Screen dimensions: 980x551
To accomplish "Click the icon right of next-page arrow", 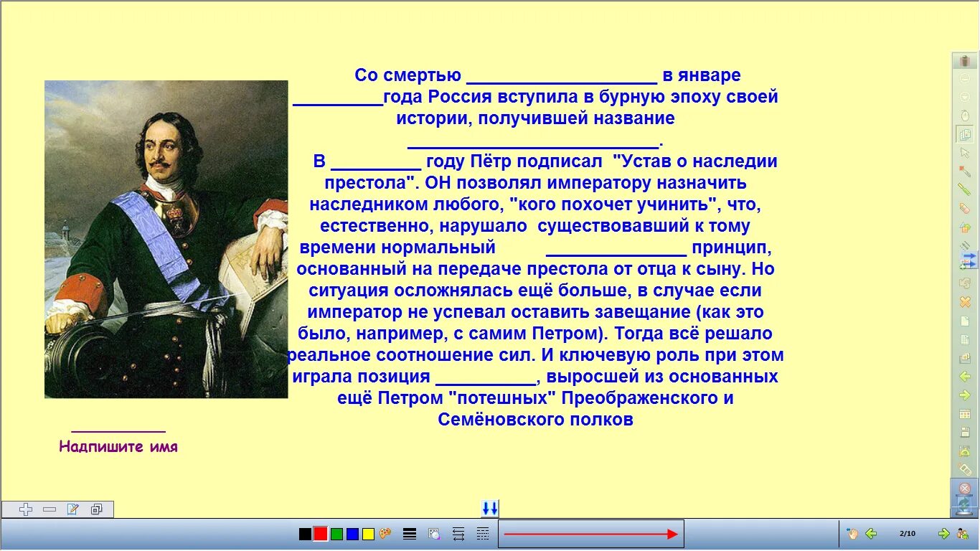I will click(963, 534).
